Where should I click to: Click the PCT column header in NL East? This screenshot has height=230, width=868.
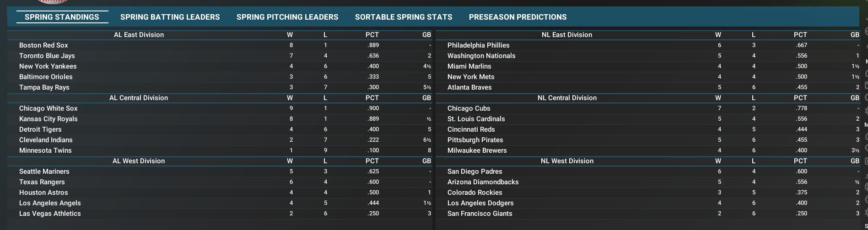pyautogui.click(x=800, y=35)
